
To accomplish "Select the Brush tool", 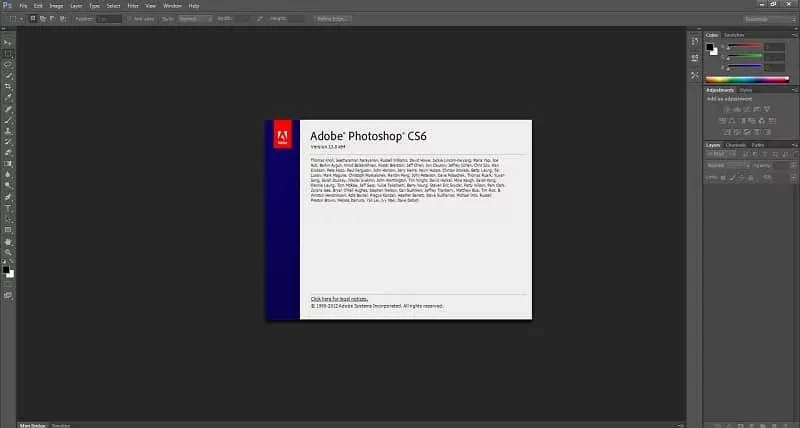I will click(8, 119).
